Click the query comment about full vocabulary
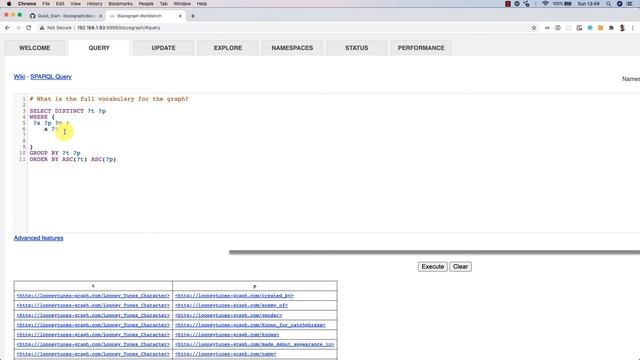This screenshot has width=640, height=360. point(109,99)
